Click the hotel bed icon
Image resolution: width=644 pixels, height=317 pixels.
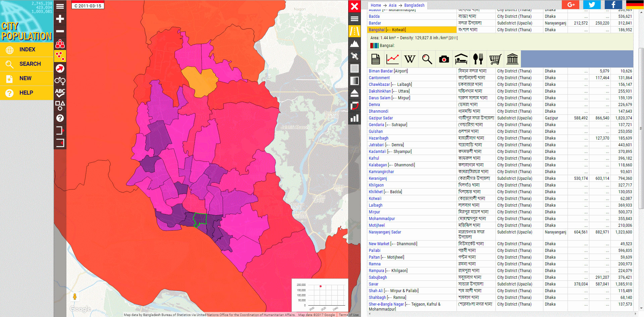click(461, 59)
